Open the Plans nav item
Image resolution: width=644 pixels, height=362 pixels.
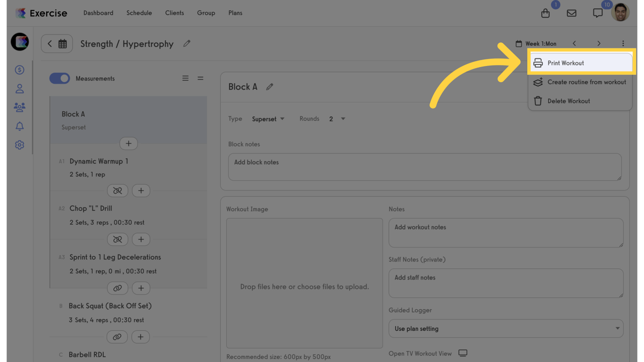coord(235,13)
